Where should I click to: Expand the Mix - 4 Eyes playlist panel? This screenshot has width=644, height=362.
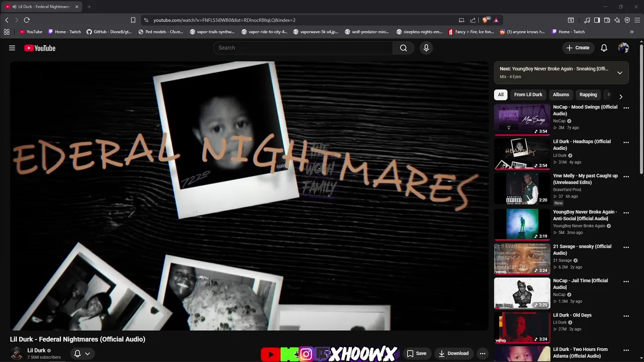[619, 73]
